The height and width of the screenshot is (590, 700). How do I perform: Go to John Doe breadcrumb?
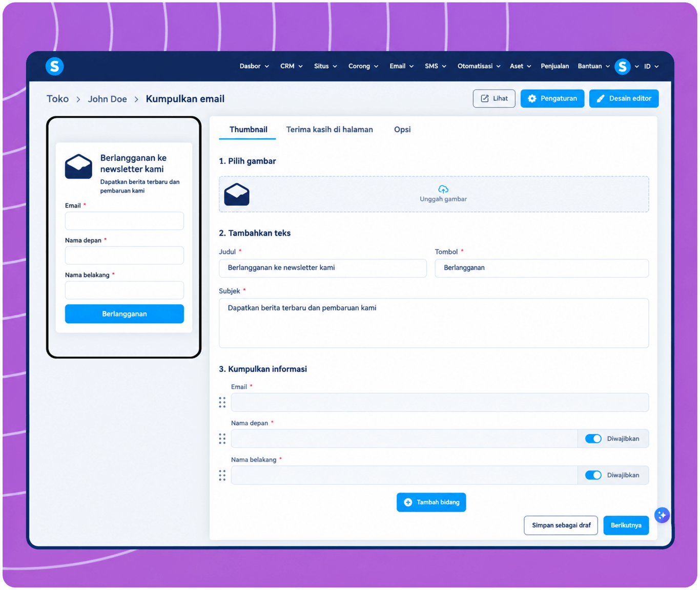click(x=107, y=99)
